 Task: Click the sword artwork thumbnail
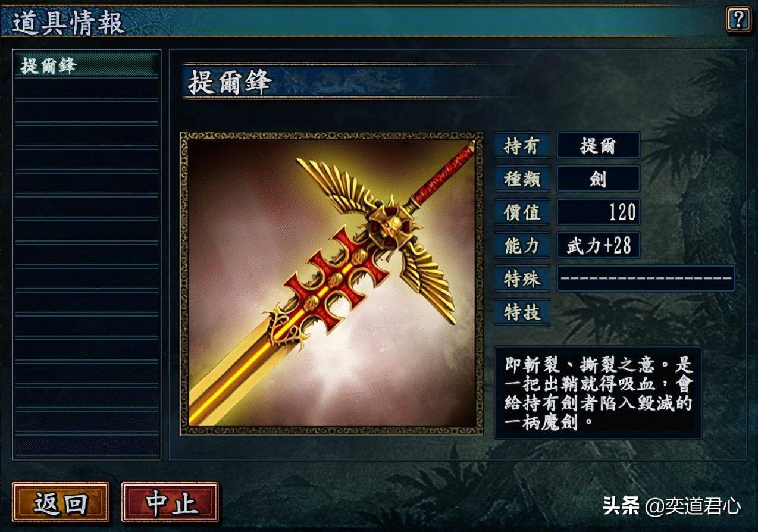point(331,283)
